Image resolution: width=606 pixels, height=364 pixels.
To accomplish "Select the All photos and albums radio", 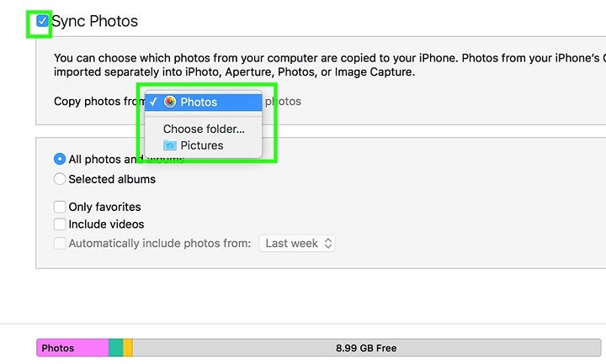I will 60,159.
